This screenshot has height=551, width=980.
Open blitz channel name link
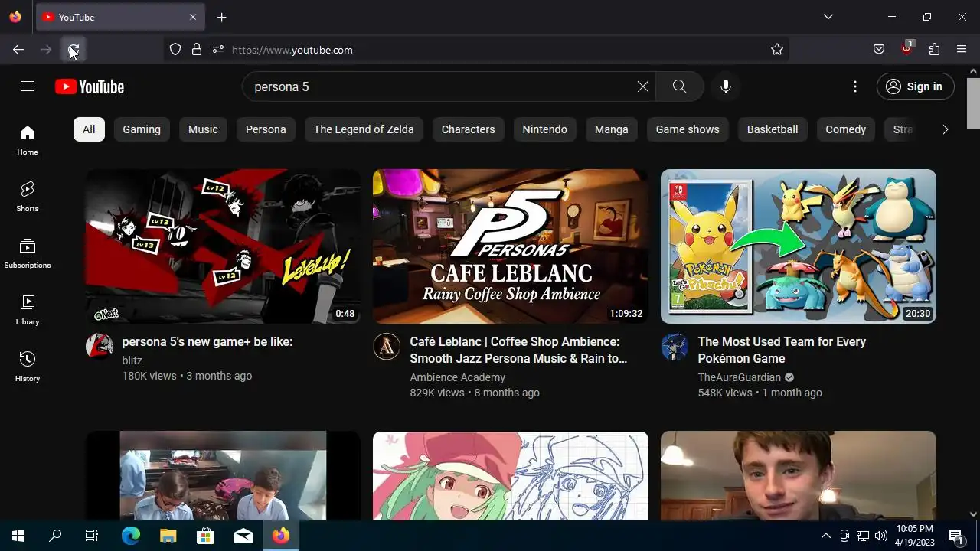132,360
